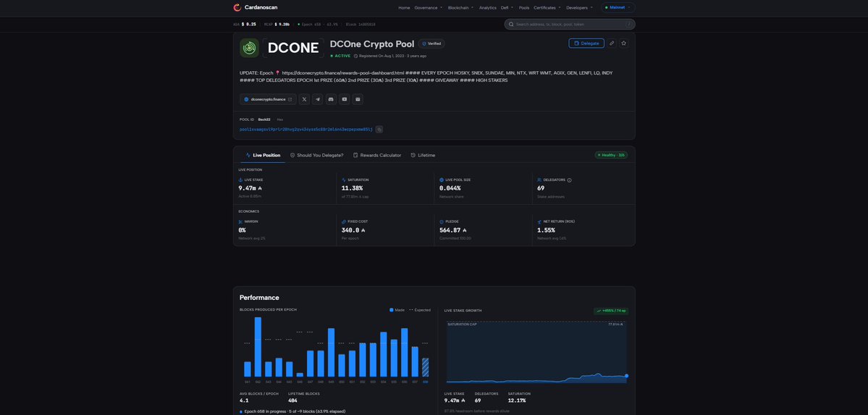Open the dconecrypto.finance website link
The image size is (868, 415).
click(268, 99)
